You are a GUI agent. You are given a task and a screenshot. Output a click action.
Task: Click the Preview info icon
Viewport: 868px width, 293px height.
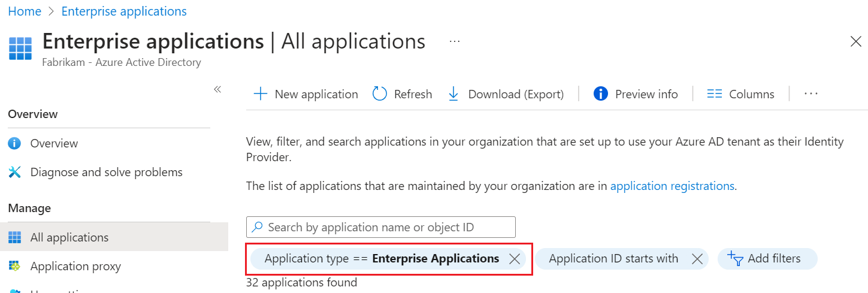click(x=600, y=94)
